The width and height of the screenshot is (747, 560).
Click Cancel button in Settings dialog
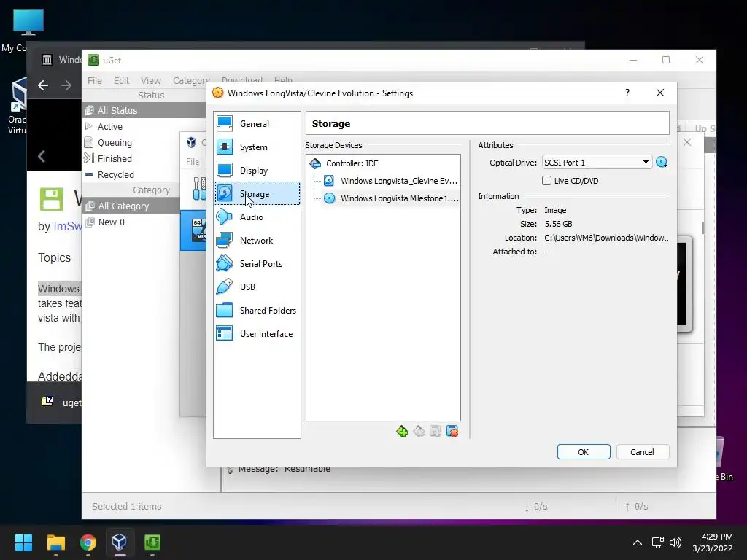click(643, 452)
